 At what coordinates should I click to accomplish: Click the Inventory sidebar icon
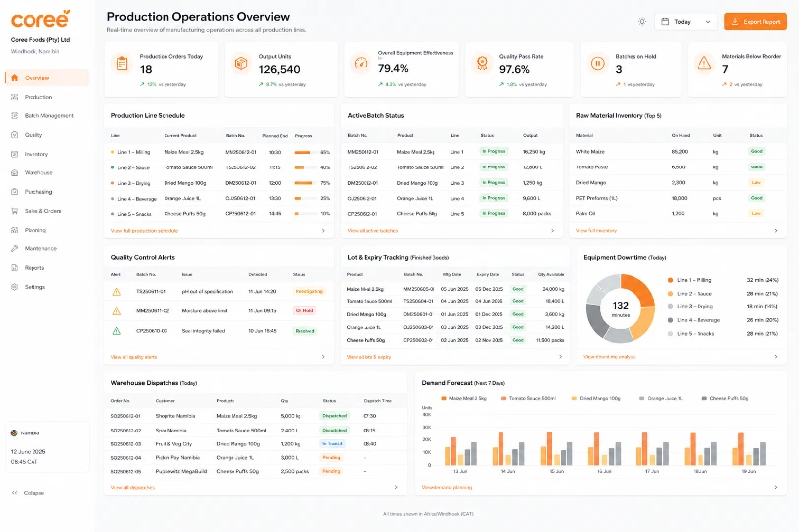tap(14, 154)
